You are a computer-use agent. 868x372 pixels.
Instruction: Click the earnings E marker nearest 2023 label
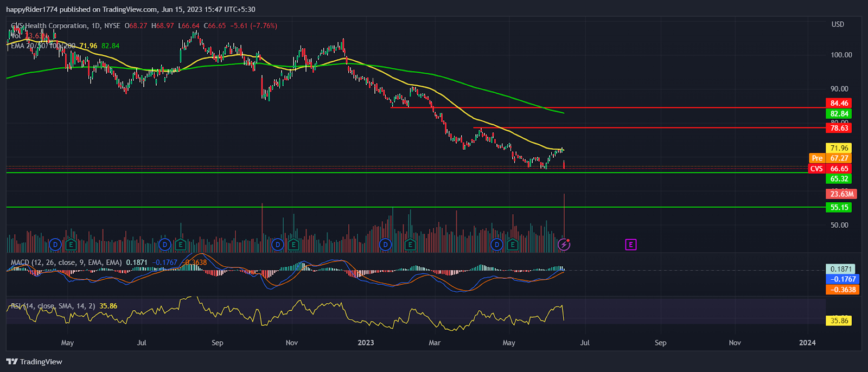pyautogui.click(x=410, y=245)
